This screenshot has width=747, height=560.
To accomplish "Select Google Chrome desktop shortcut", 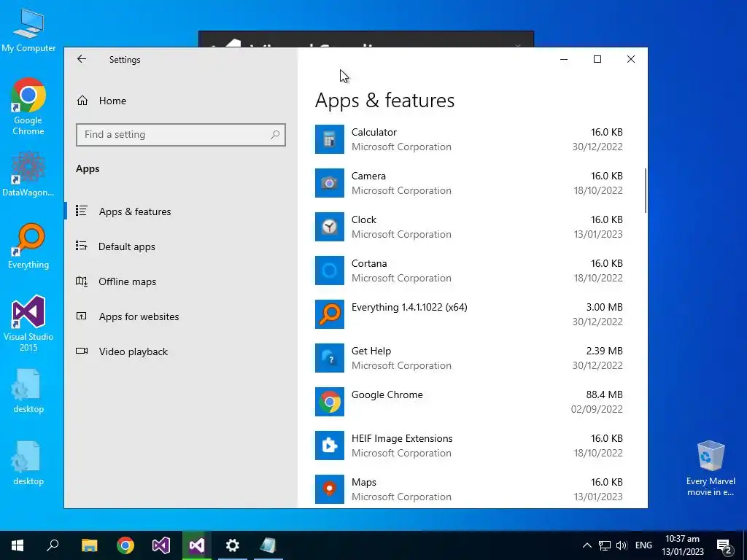I will click(28, 106).
